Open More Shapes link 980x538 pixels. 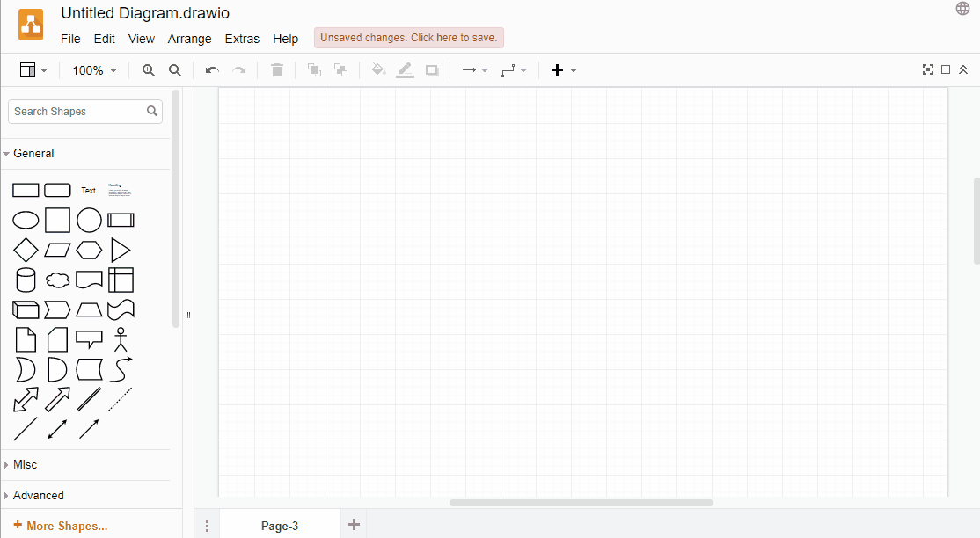pyautogui.click(x=59, y=525)
